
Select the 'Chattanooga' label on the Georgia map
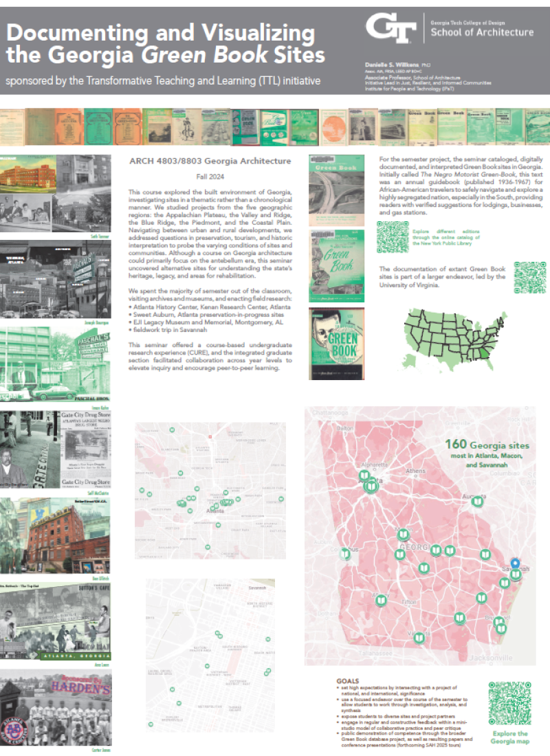[x=329, y=413]
